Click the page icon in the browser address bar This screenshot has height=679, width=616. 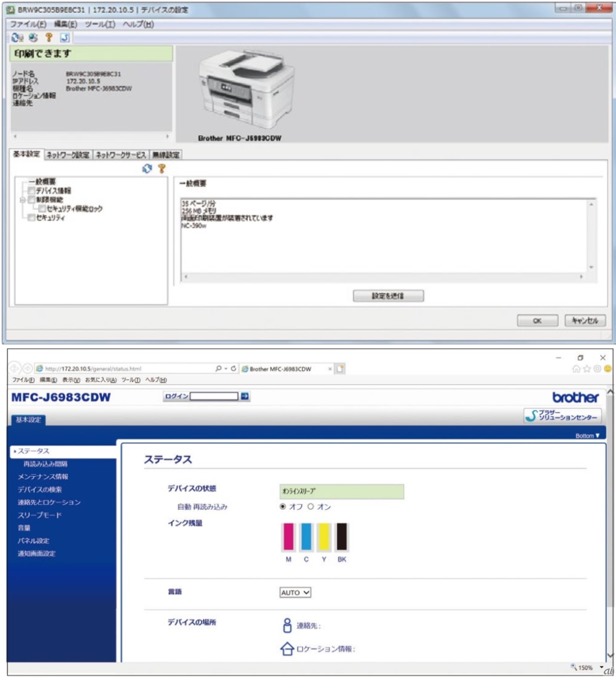click(x=40, y=369)
